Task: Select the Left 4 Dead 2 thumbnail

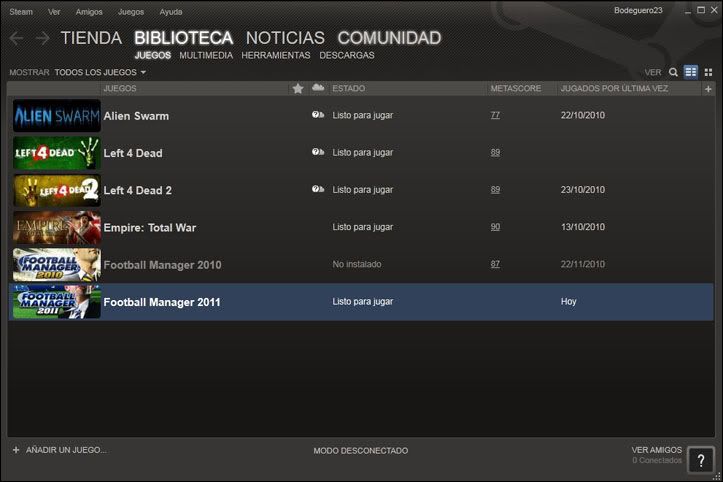Action: point(57,190)
